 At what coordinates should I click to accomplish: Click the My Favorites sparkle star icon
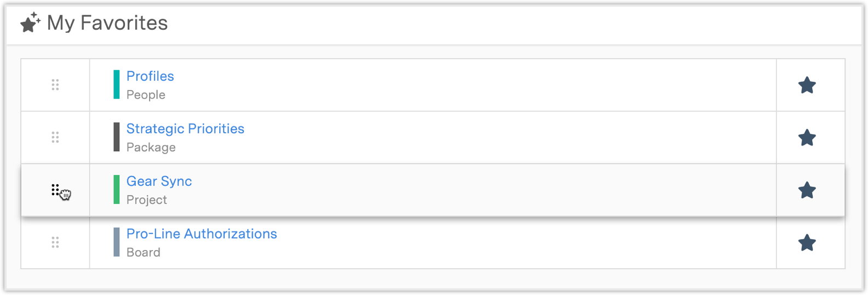30,23
